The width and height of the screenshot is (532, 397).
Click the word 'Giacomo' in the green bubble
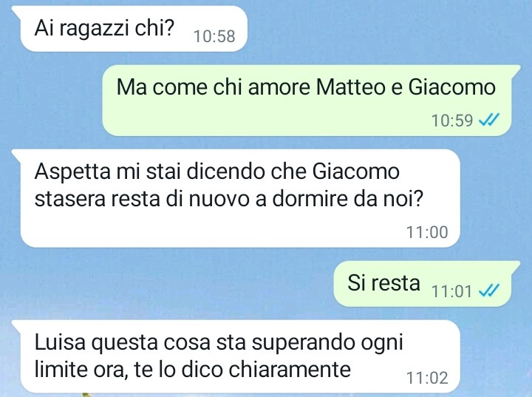[452, 87]
